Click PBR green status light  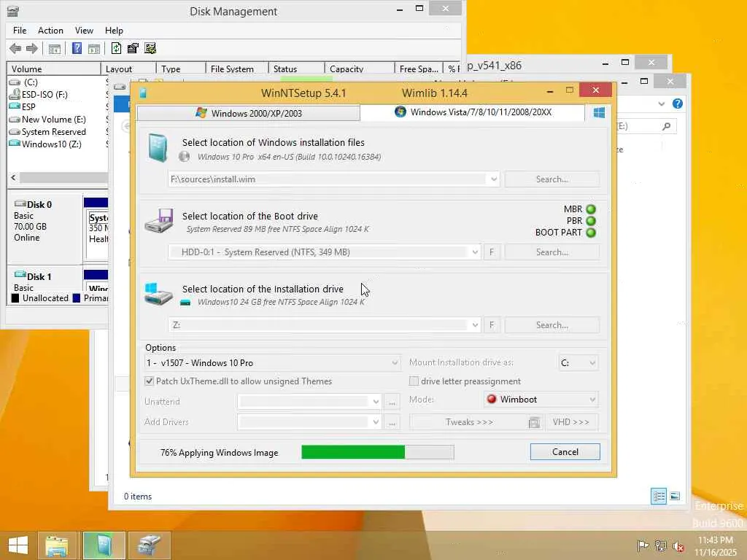coord(591,221)
